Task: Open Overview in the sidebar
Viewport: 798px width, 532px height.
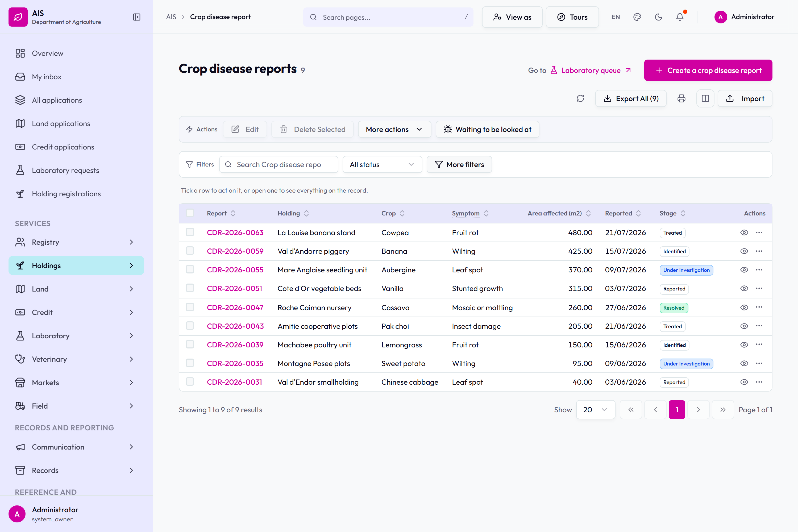Action: 76,53
